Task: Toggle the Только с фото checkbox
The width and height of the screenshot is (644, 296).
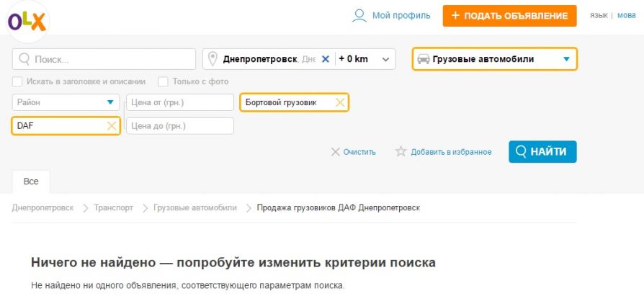Action: [163, 81]
